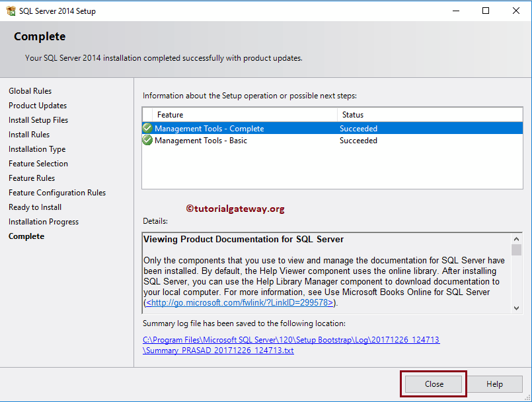Click the Details scrollbar thumb
The height and width of the screenshot is (402, 532).
pyautogui.click(x=516, y=250)
